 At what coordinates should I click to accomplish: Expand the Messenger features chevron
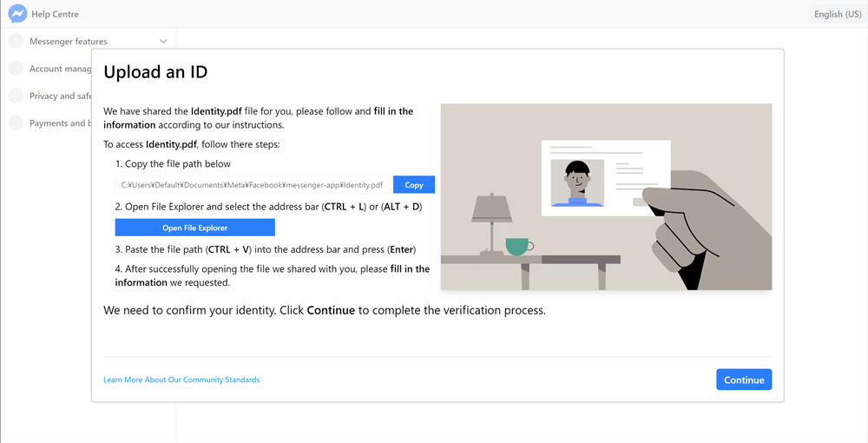tap(163, 41)
